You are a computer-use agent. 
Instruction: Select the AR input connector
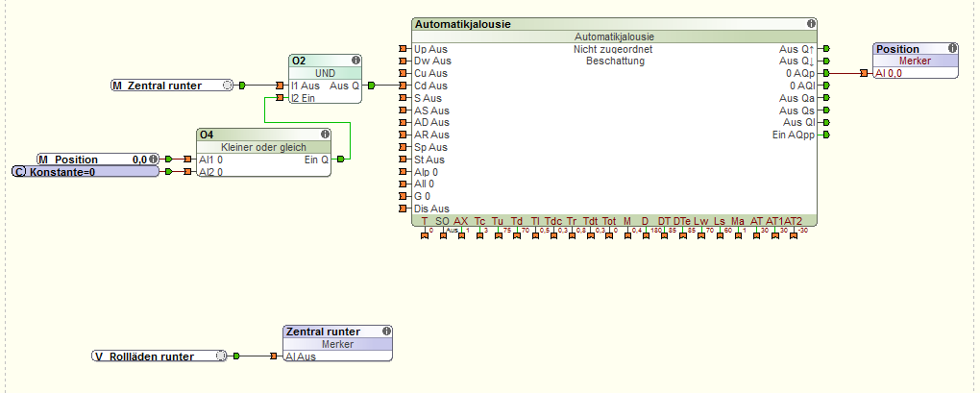(x=403, y=135)
